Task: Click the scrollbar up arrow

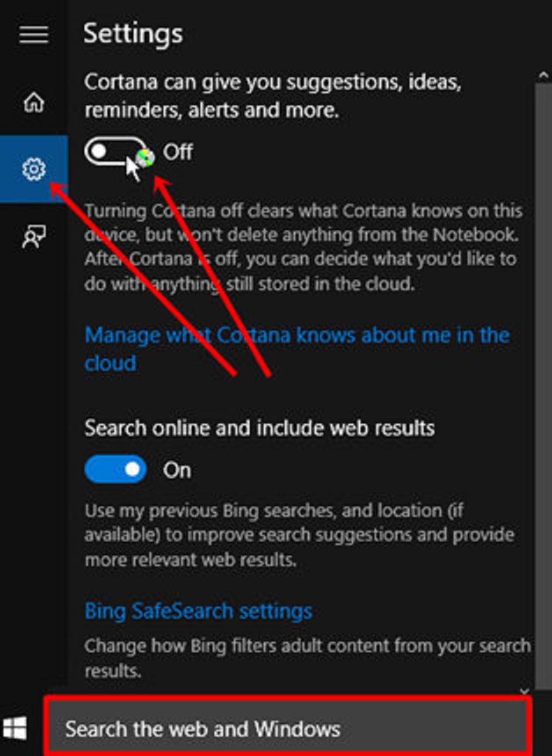Action: tap(543, 76)
